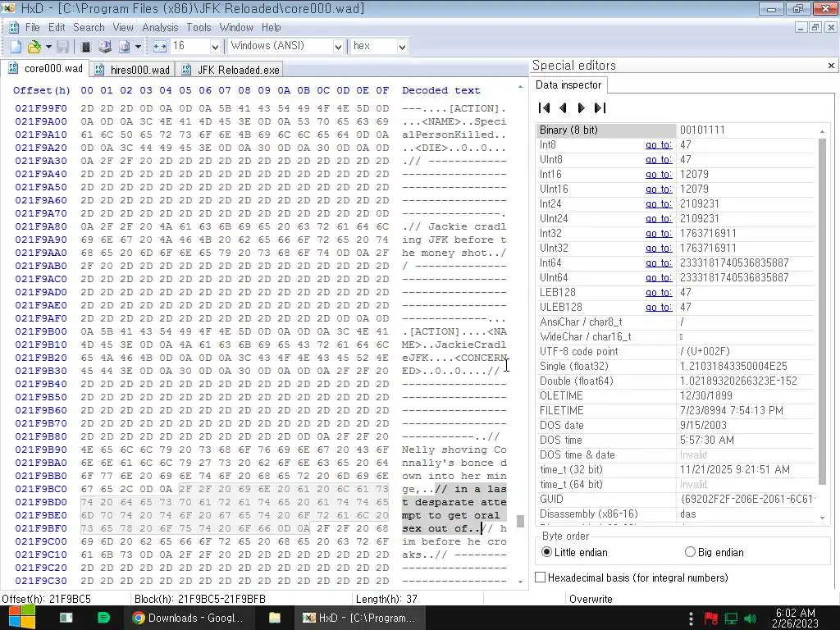Click 'go to:' link for UInt16

click(659, 189)
